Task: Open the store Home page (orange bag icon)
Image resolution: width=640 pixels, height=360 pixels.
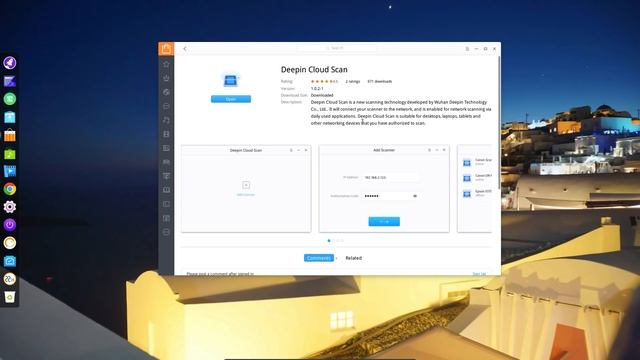Action: [x=166, y=49]
